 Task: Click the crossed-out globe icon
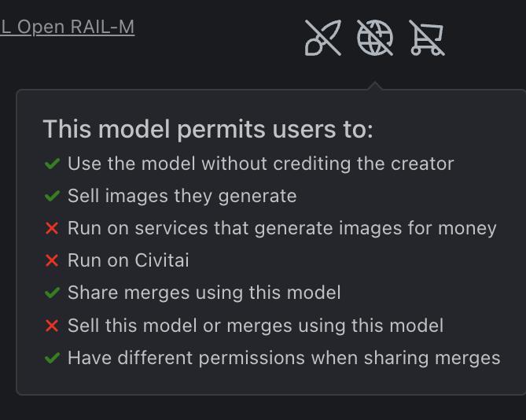(375, 38)
